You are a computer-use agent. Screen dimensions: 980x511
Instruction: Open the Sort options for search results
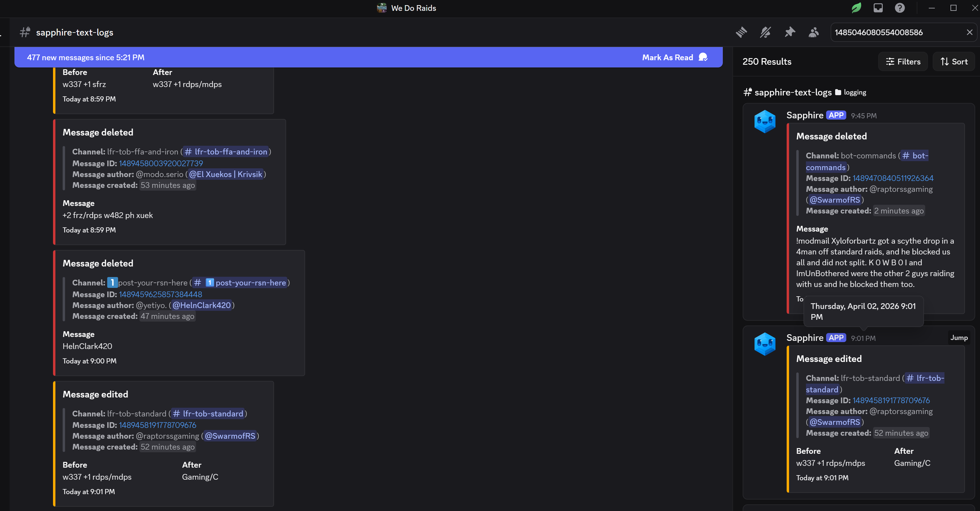(x=953, y=61)
